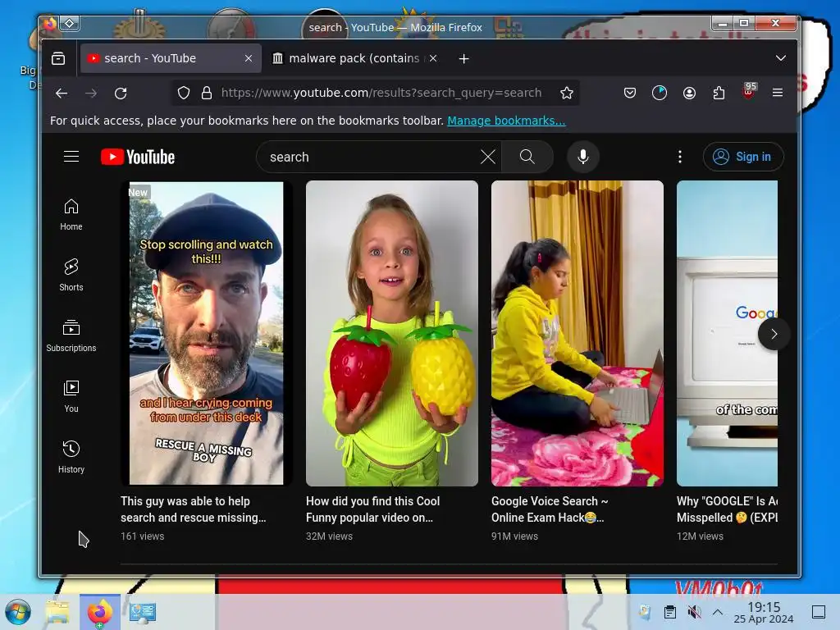Go to Home in YouTube sidebar
This screenshot has width=840, height=630.
pos(71,215)
